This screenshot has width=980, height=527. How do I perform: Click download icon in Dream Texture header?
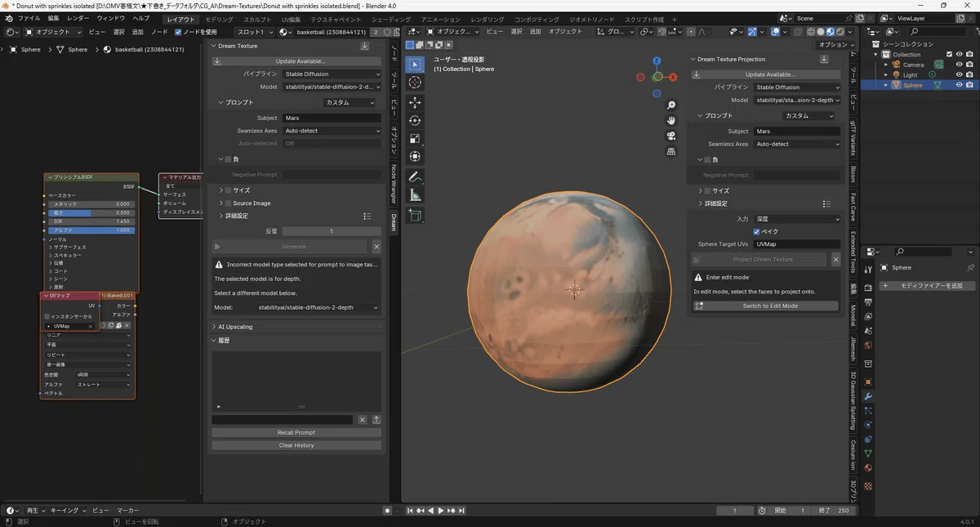[365, 46]
